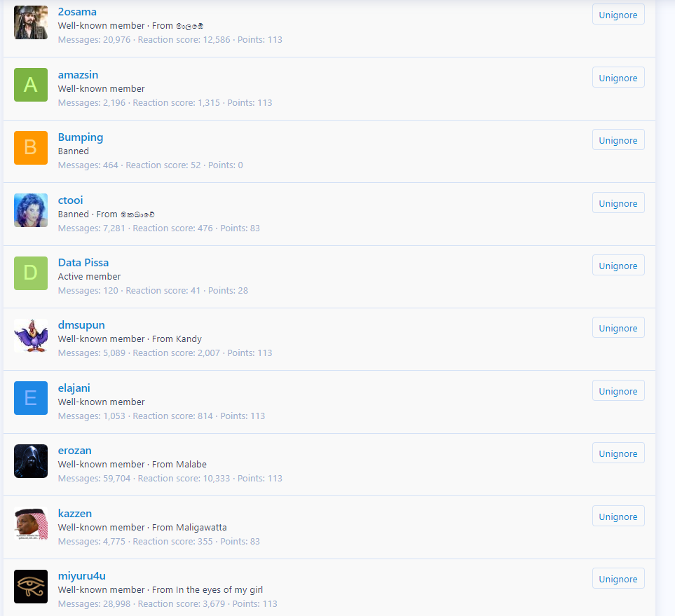
Task: Click the 'Active member' title text
Action: point(89,276)
